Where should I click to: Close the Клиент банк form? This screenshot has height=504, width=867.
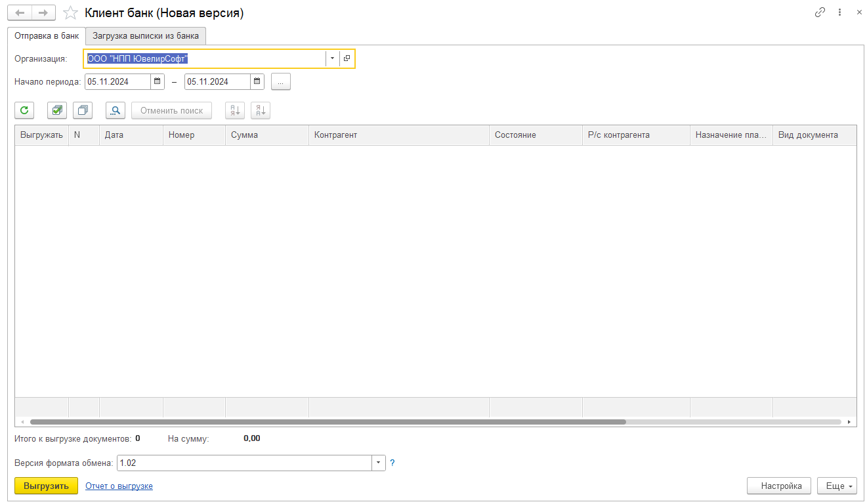(x=859, y=12)
